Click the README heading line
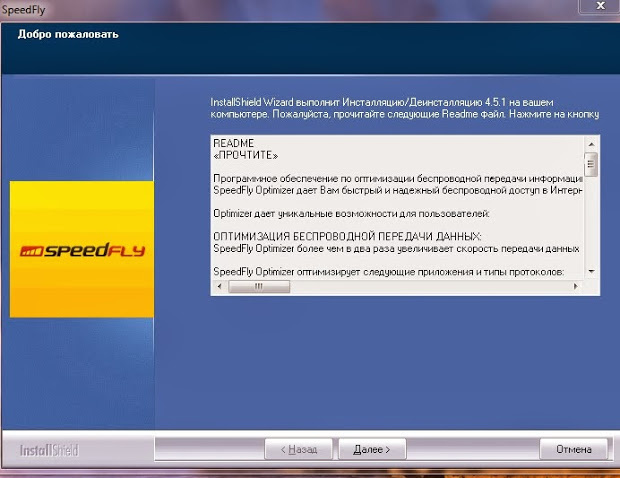This screenshot has width=620, height=478. 233,143
